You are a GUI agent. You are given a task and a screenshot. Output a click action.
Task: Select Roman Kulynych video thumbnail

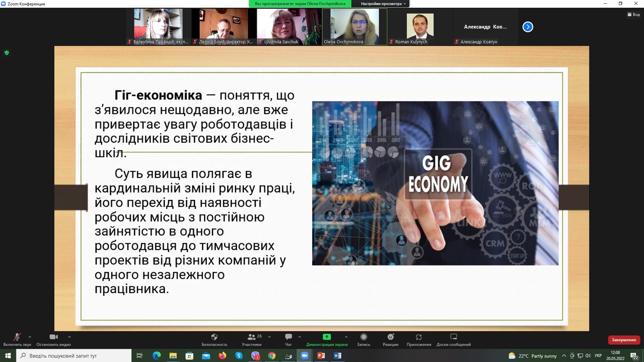coord(420,27)
